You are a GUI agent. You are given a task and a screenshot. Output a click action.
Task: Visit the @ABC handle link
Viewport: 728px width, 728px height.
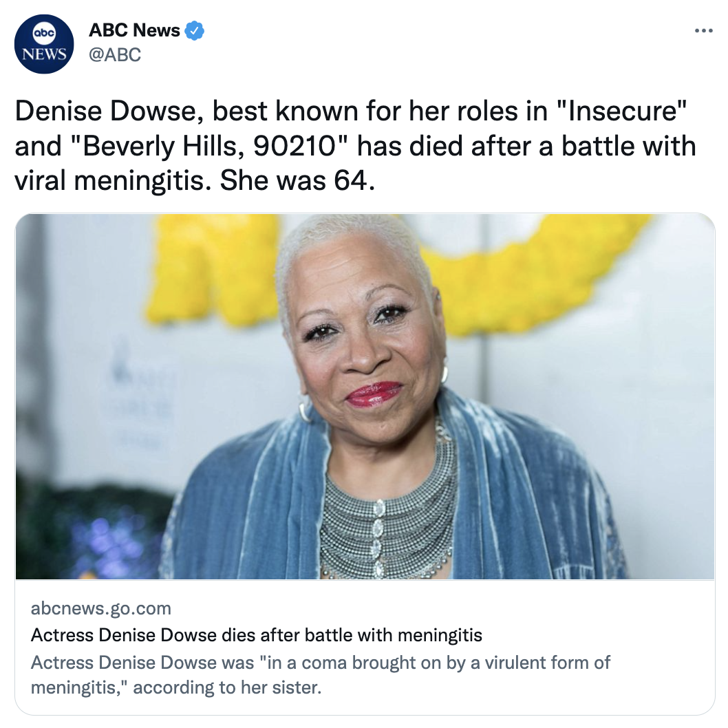pyautogui.click(x=115, y=55)
